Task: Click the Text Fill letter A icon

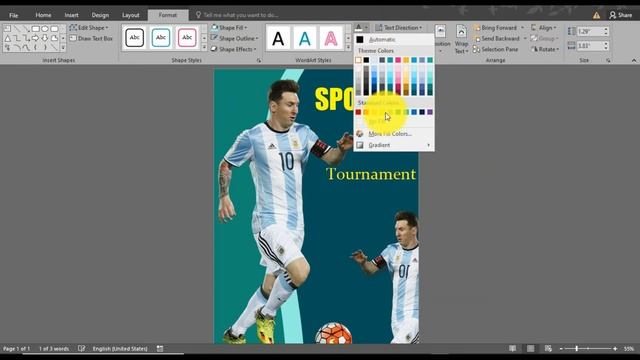Action: tap(358, 28)
